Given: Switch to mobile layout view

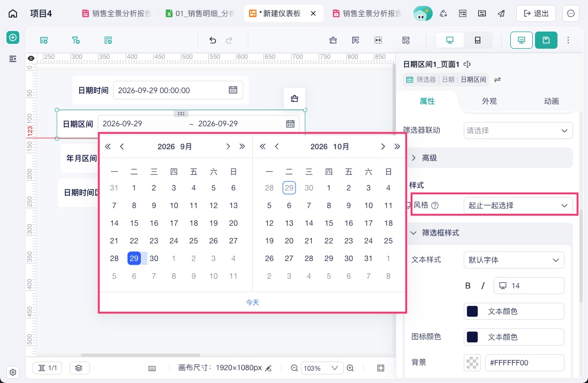Looking at the screenshot, I should 478,40.
